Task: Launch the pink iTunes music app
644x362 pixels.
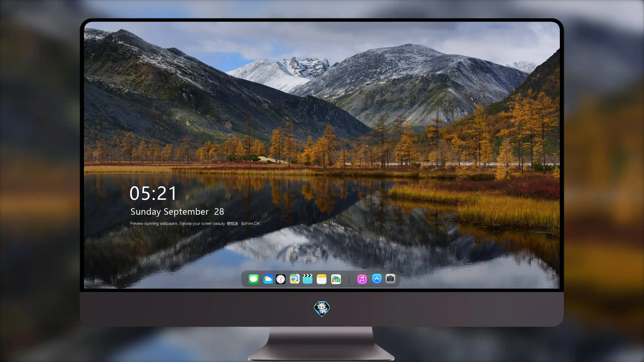Action: (x=362, y=279)
